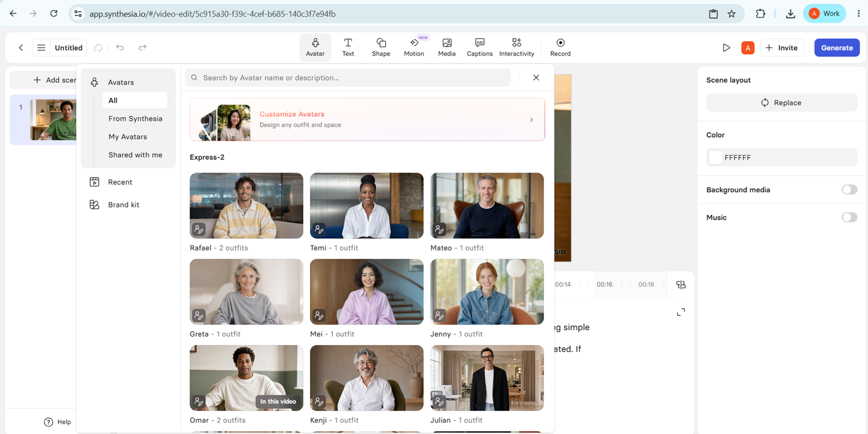Choose the Temi avatar thumbnail
Viewport: 868px width, 434px height.
click(x=367, y=205)
